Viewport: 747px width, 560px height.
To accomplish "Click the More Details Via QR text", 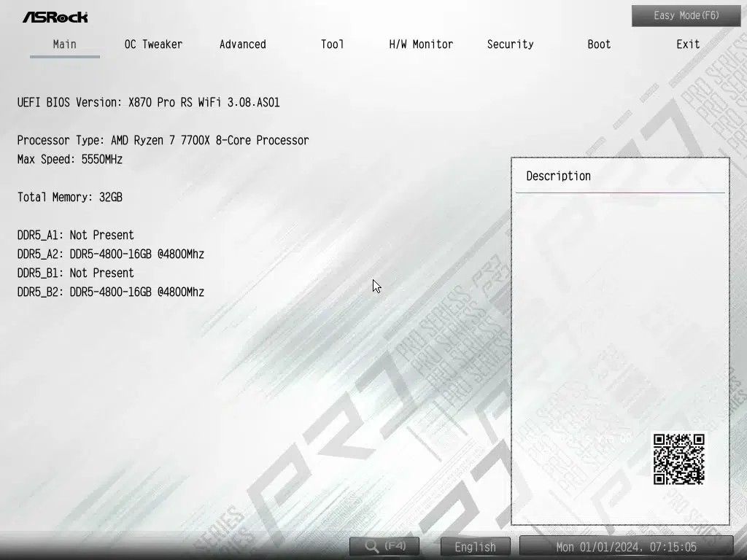I will tap(578, 438).
